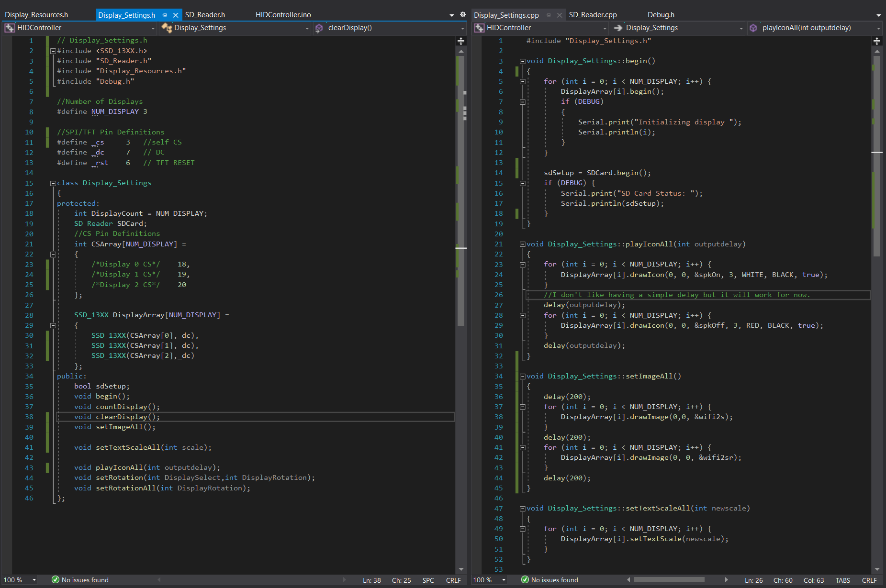Click the Col: 63 status indicator
The width and height of the screenshot is (886, 588).
pos(814,580)
